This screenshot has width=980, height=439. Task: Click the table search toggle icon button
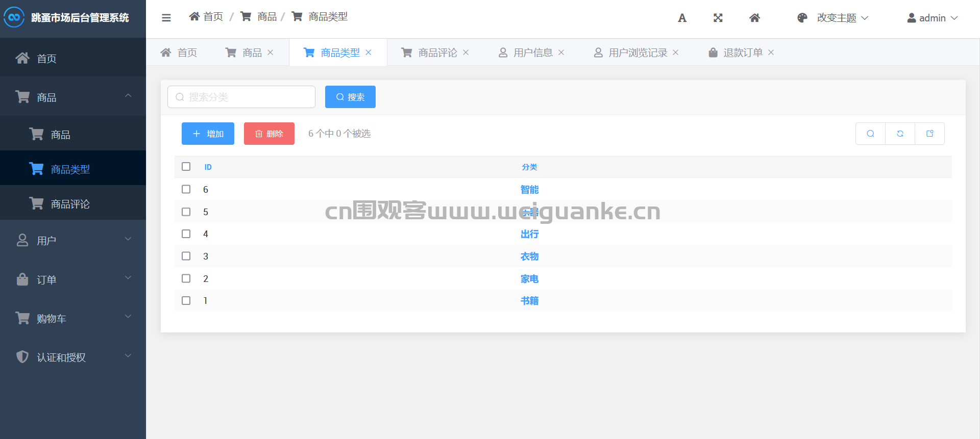coord(870,134)
